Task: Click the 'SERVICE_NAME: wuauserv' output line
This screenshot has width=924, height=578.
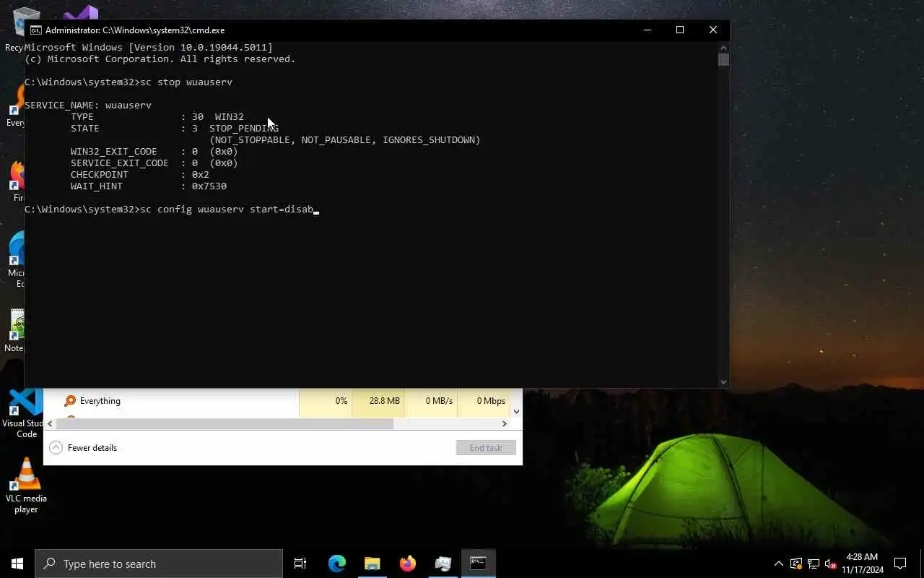Action: [x=88, y=105]
